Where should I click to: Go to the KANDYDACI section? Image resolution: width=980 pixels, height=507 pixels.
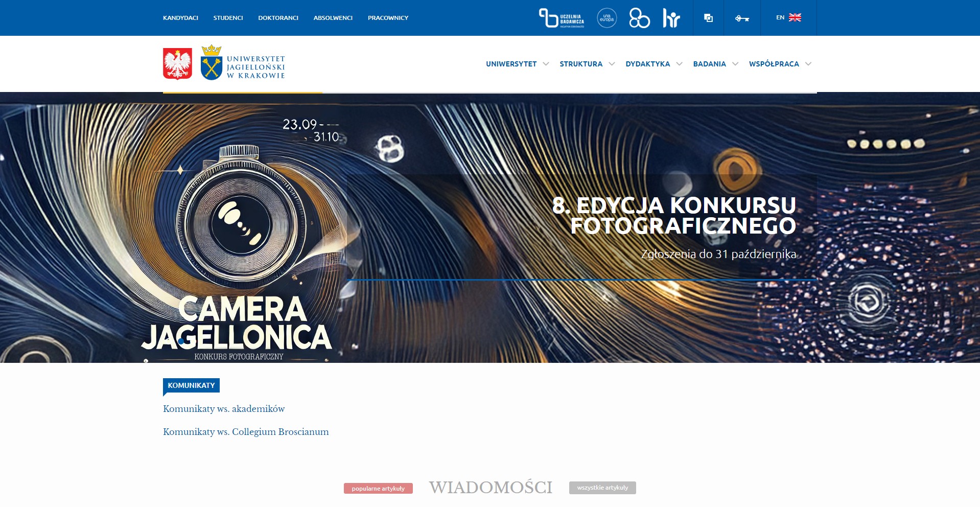180,18
